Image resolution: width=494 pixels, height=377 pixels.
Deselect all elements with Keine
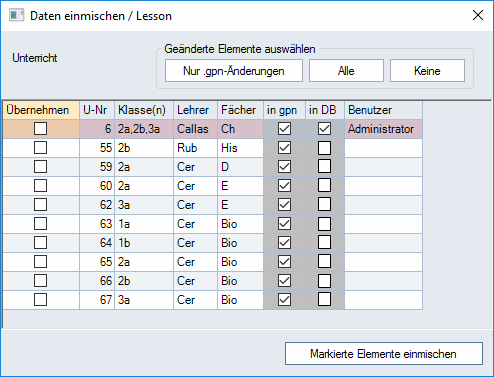pyautogui.click(x=427, y=71)
